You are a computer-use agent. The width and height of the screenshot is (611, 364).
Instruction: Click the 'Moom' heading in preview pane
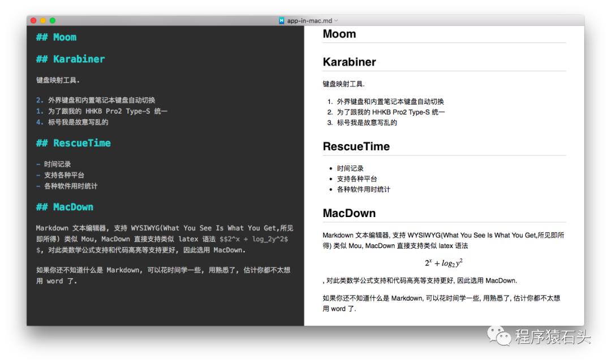point(339,34)
